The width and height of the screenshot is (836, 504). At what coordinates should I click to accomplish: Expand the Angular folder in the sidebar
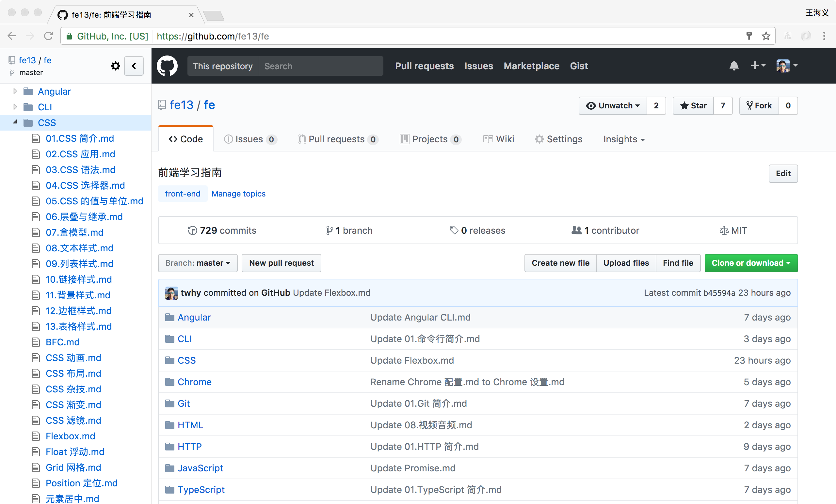[x=15, y=91]
